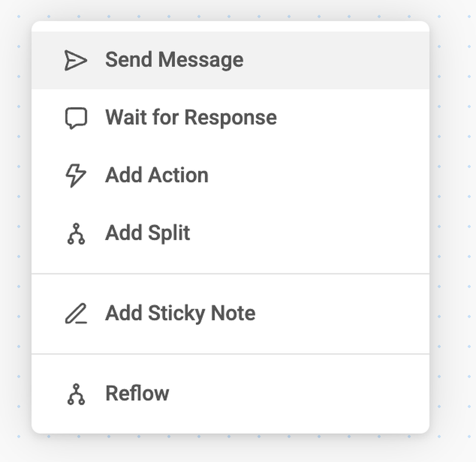Click the "Add Sticky Note" text label
Viewport: 476px width, 462px height.
coord(180,313)
